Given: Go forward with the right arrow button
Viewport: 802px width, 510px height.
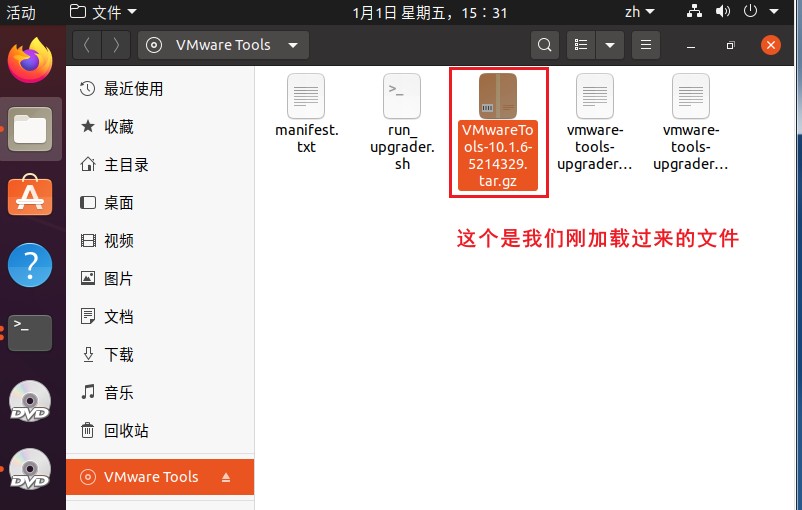Looking at the screenshot, I should [x=116, y=46].
